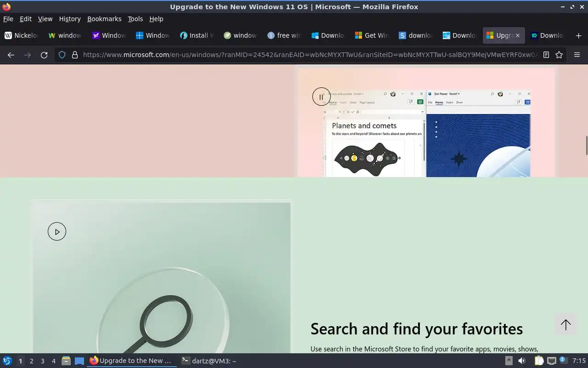
Task: Close the Upgrade tab
Action: click(518, 35)
